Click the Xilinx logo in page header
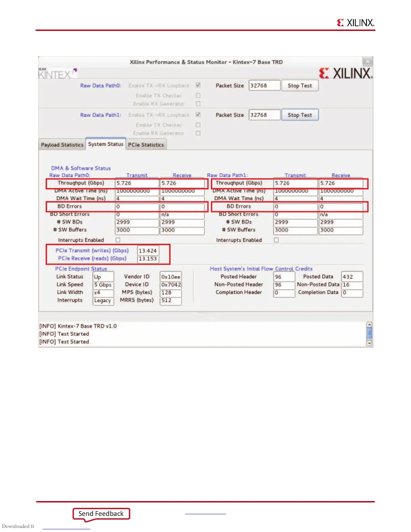This screenshot has width=411, height=532. coord(356,23)
